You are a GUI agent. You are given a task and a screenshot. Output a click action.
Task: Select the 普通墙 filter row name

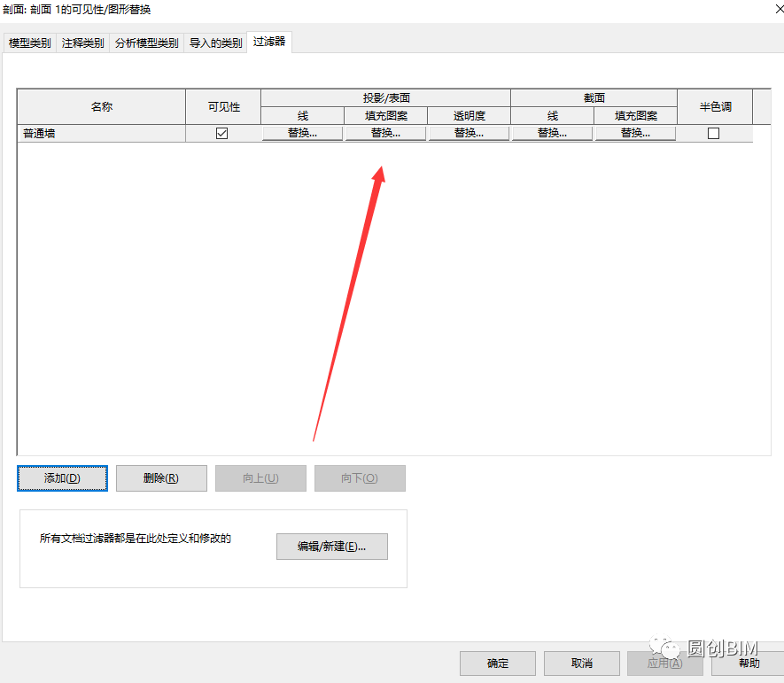pyautogui.click(x=102, y=134)
